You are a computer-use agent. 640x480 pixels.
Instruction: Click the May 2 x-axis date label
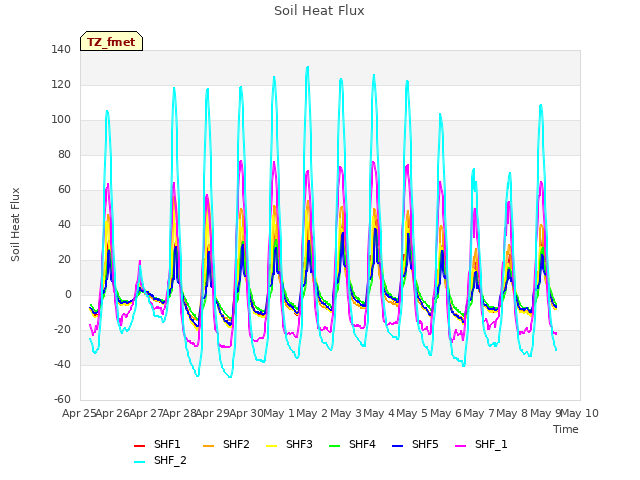click(312, 413)
